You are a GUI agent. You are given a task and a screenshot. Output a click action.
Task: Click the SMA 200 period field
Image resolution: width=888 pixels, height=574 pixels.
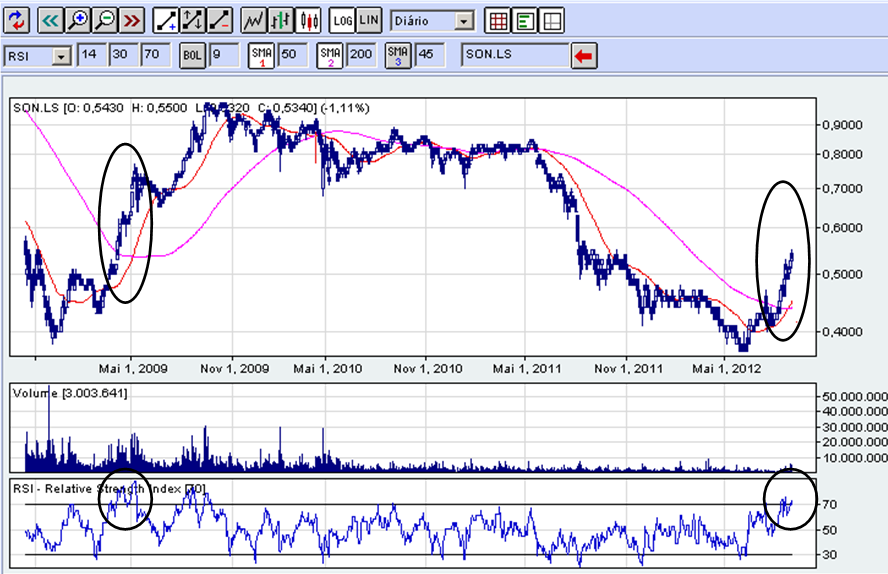pyautogui.click(x=362, y=55)
